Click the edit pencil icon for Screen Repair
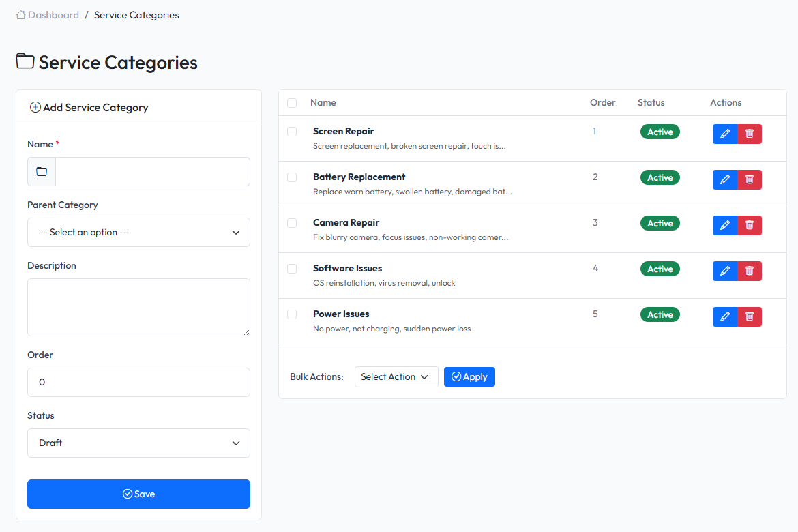This screenshot has height=532, width=798. (725, 134)
